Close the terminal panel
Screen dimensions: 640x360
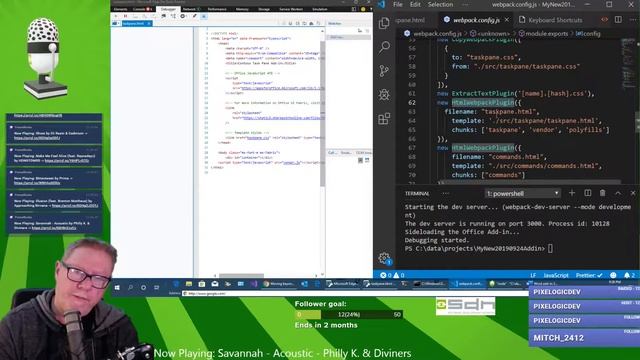click(633, 193)
